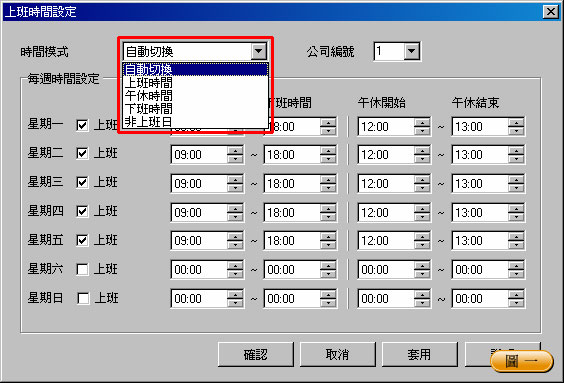Decrease 星期三 午休結束 with down arrow
564x383 pixels.
(516, 188)
